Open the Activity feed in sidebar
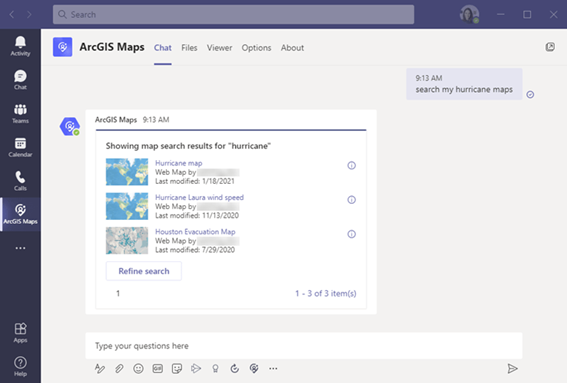Screen dimensions: 567x383 pyautogui.click(x=20, y=46)
